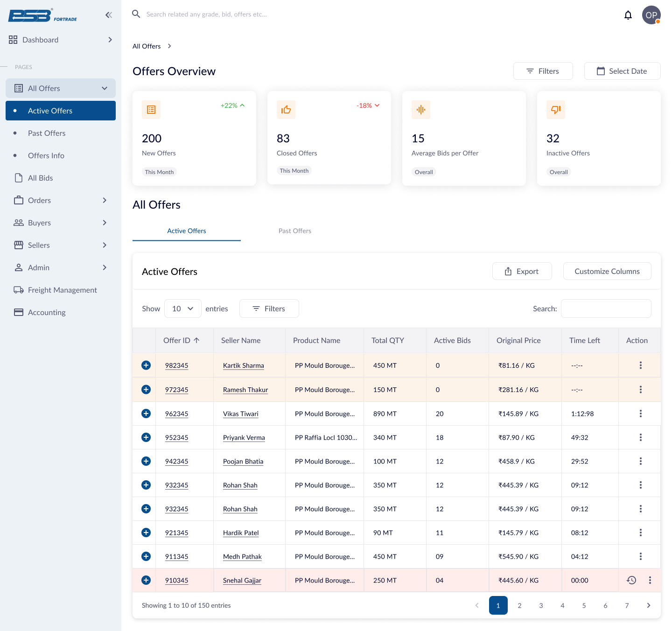Image resolution: width=672 pixels, height=631 pixels.
Task: Click the search magnifier icon
Action: (136, 14)
